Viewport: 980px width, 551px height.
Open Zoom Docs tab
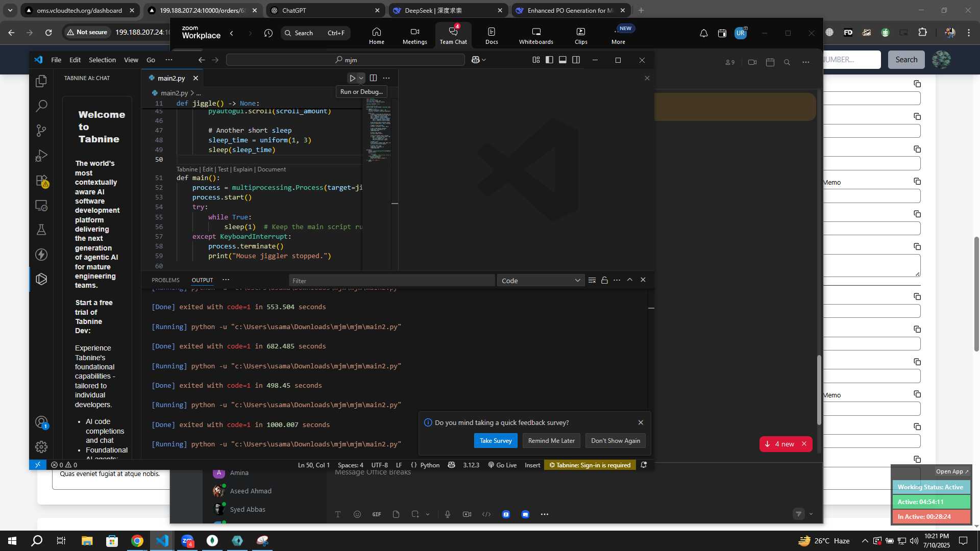pyautogui.click(x=492, y=35)
